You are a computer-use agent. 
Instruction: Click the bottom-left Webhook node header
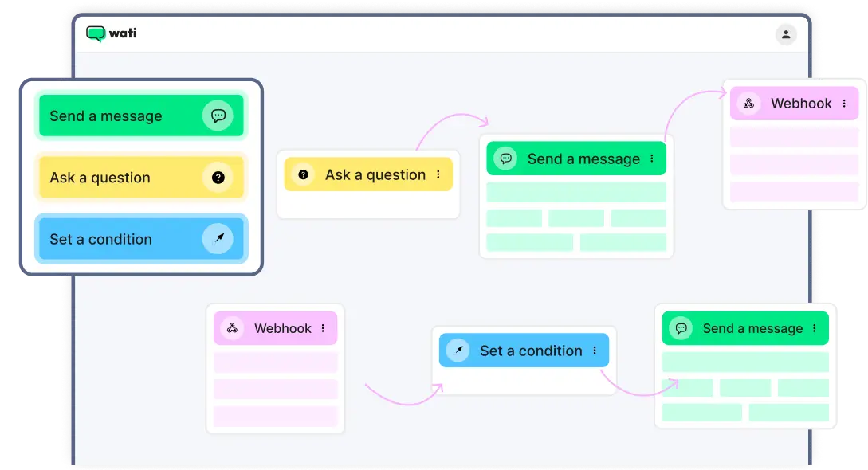[275, 328]
